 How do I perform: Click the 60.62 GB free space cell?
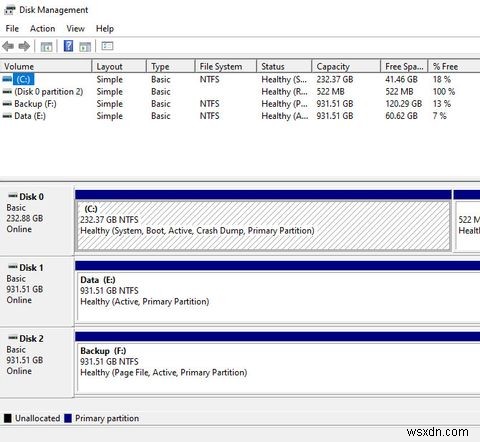point(401,116)
